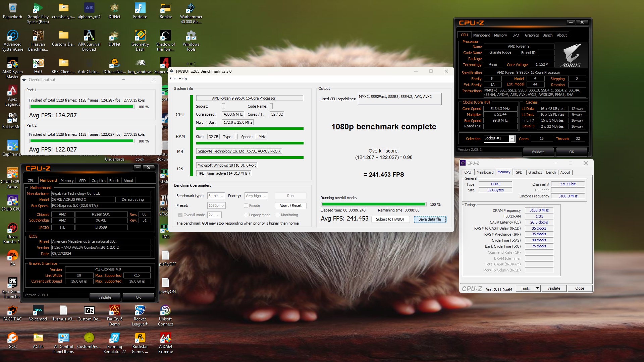The image size is (644, 362).
Task: Open File menu in HWBOT x265
Action: pos(172,79)
